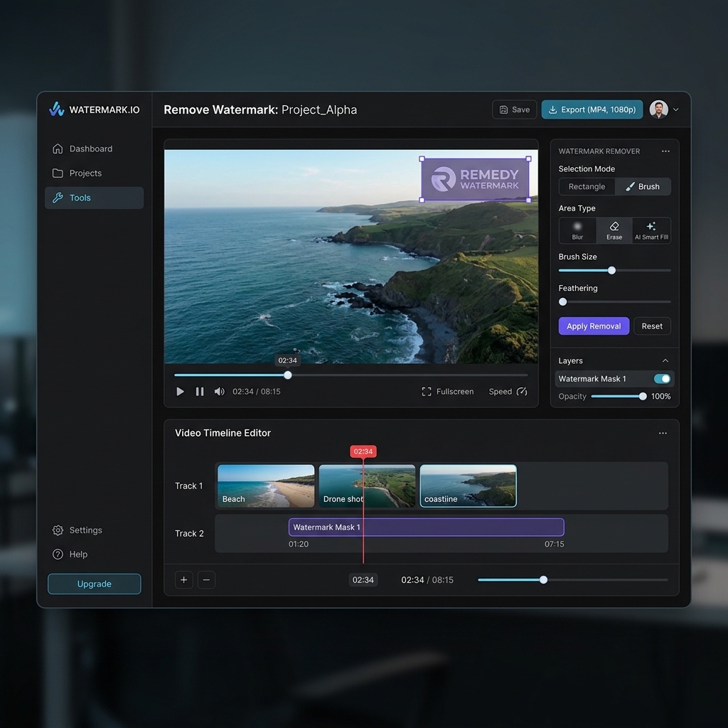The image size is (728, 728).
Task: Play the video preview
Action: click(x=180, y=392)
